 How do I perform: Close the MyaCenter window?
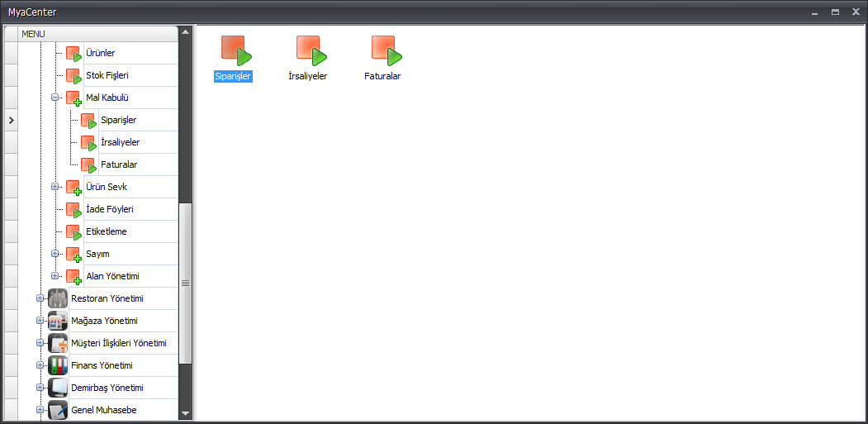pyautogui.click(x=856, y=12)
